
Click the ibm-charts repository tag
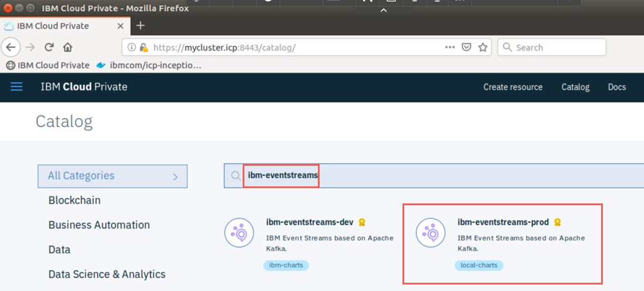(286, 265)
